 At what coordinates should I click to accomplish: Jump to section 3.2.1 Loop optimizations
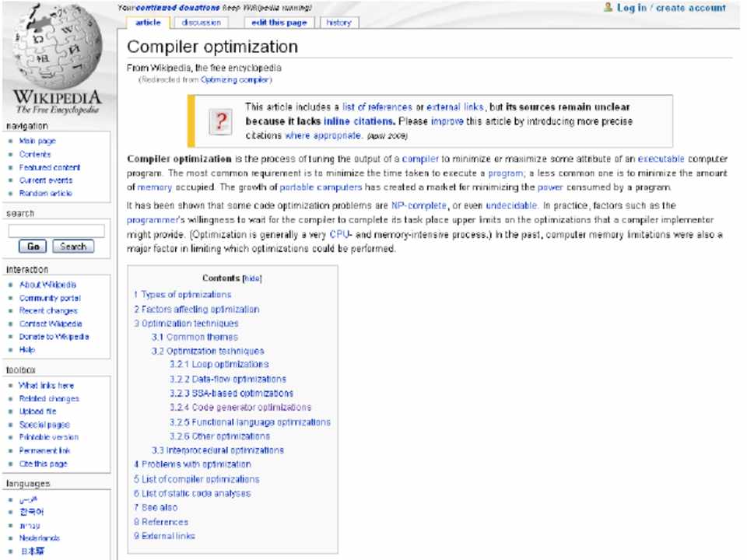tap(219, 364)
